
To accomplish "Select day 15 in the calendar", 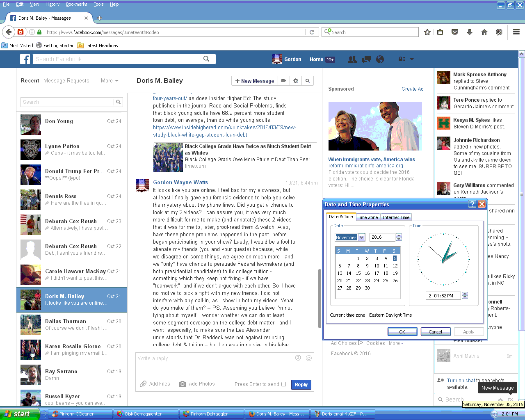I will point(358,273).
